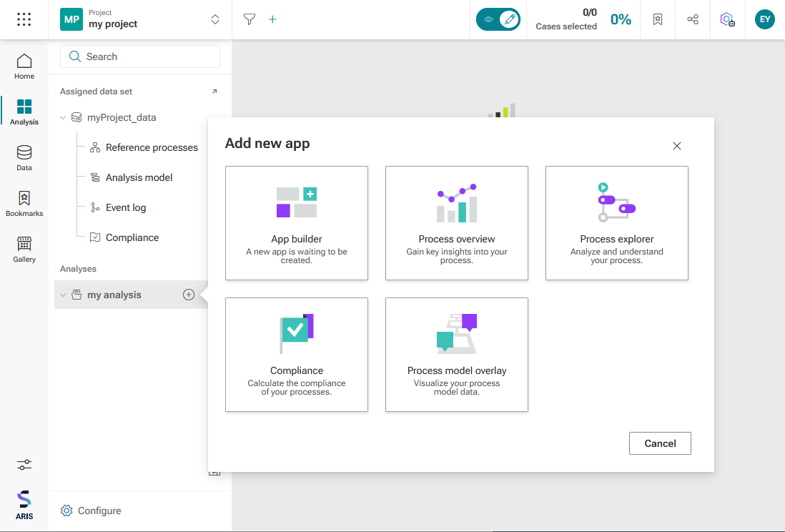Open assigned data set arrow icon
The height and width of the screenshot is (532, 785).
[x=214, y=92]
